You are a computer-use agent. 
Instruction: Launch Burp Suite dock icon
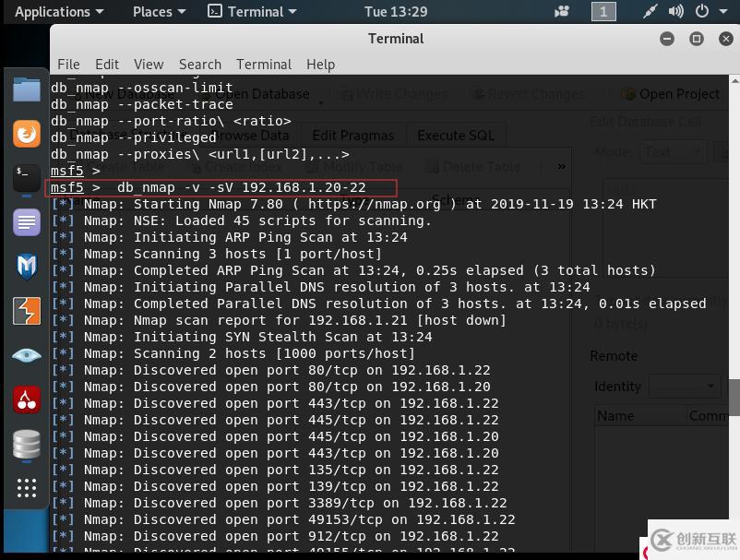coord(27,311)
